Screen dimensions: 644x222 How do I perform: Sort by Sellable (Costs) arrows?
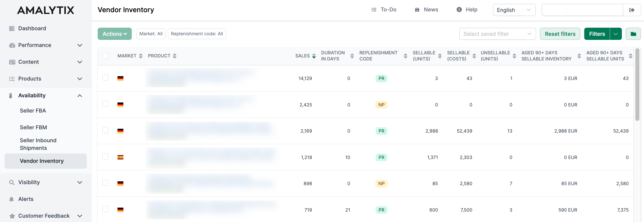474,56
